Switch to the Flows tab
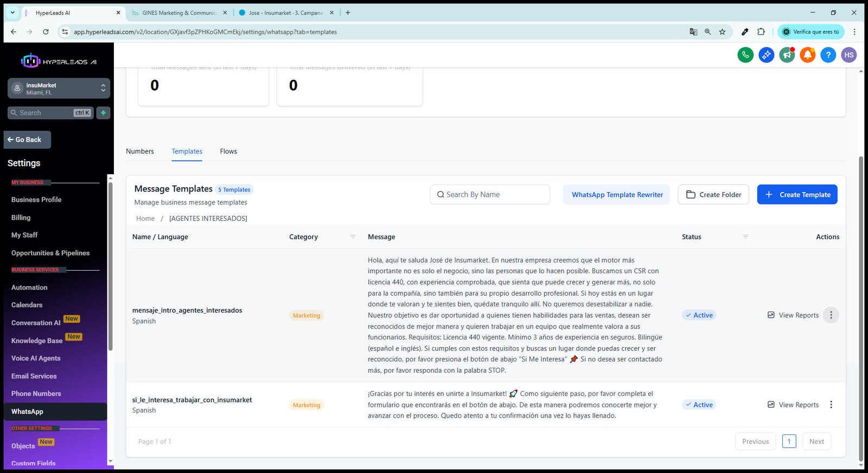 228,151
